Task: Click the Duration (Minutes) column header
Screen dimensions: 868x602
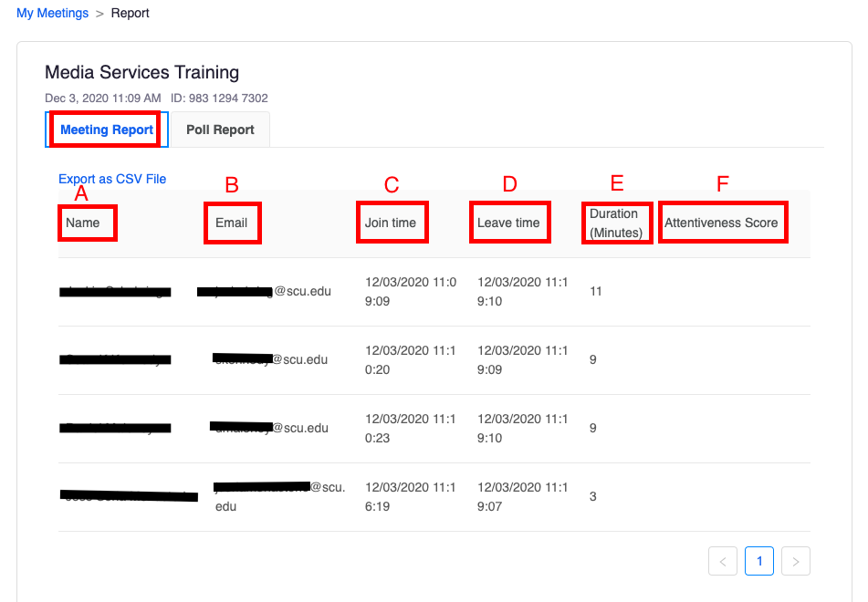Action: [x=616, y=223]
